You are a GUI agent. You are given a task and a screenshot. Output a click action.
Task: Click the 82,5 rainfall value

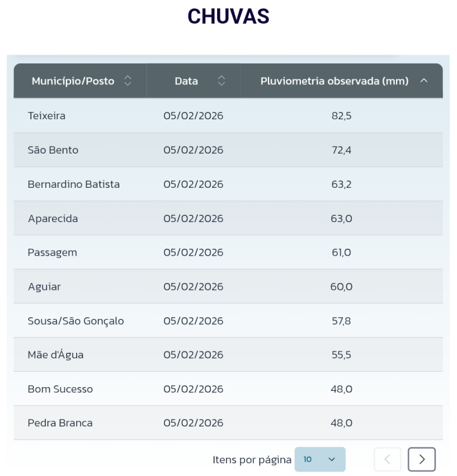click(x=341, y=116)
